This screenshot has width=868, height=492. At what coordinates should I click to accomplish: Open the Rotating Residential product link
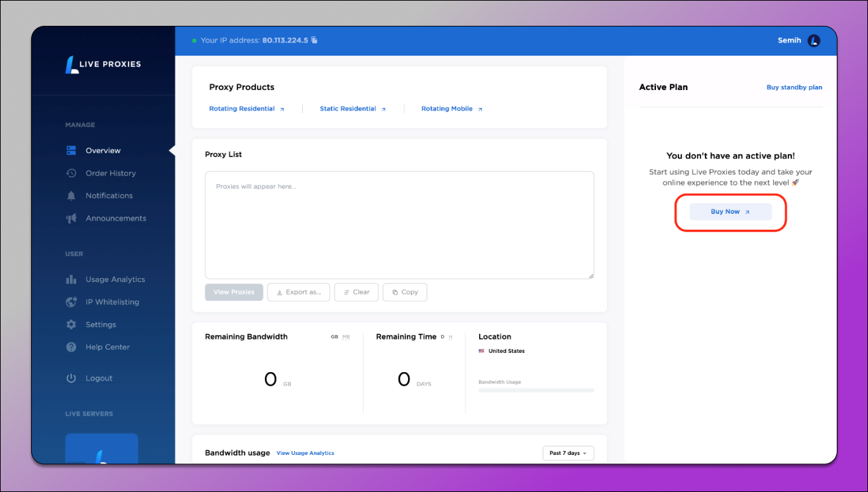tap(246, 109)
